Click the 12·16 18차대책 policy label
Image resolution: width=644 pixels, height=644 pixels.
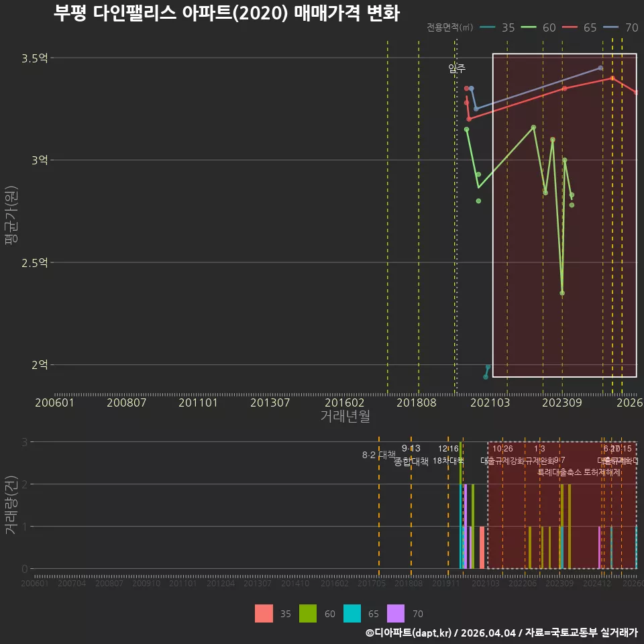pyautogui.click(x=448, y=454)
